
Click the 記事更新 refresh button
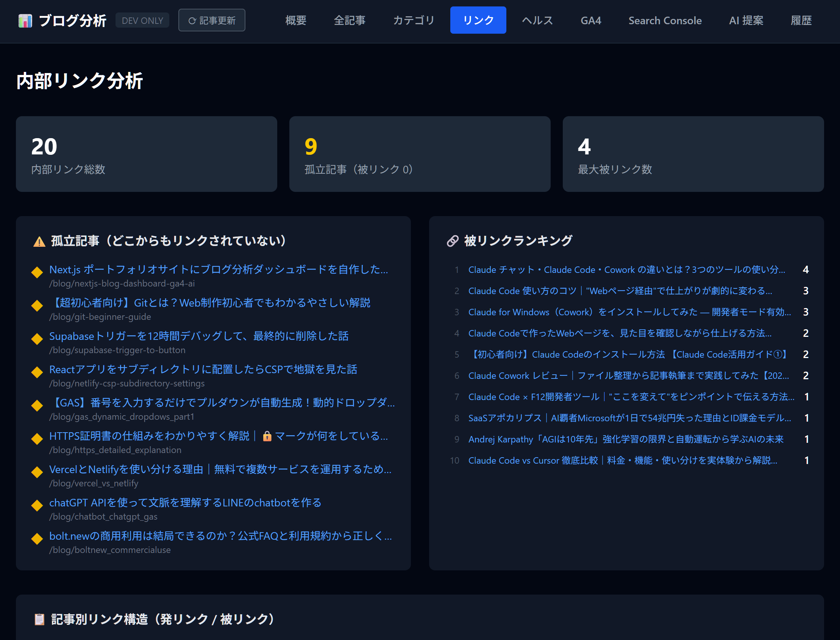212,20
